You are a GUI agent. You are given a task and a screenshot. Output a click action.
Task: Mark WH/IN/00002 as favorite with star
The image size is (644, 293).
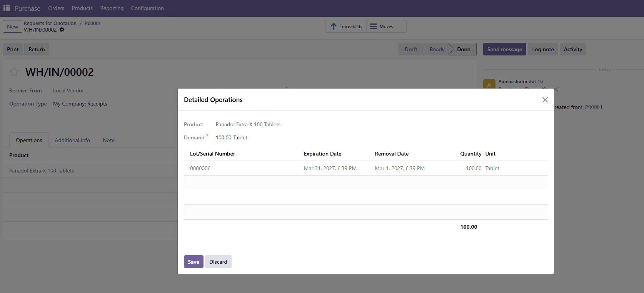(x=14, y=72)
